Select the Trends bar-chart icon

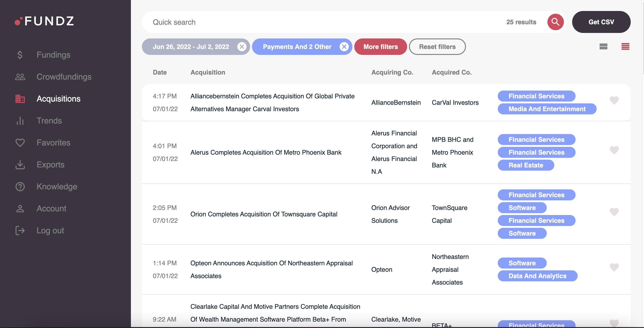20,121
